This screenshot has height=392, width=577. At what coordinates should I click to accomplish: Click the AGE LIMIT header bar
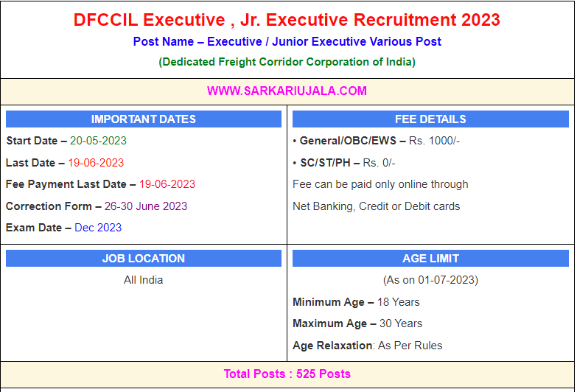(430, 259)
